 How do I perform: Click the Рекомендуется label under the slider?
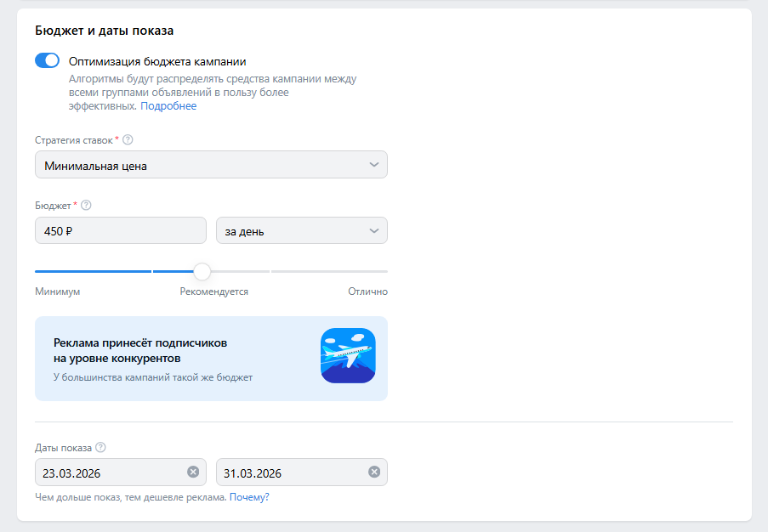(x=213, y=291)
